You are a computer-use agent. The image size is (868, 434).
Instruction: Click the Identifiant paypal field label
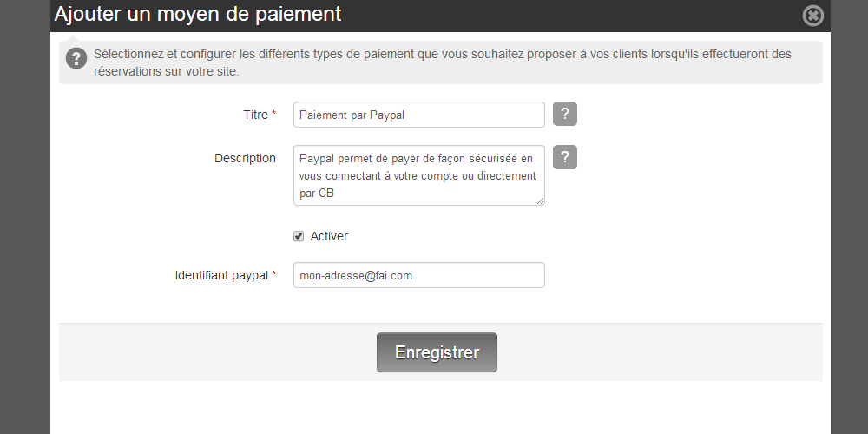pyautogui.click(x=221, y=275)
